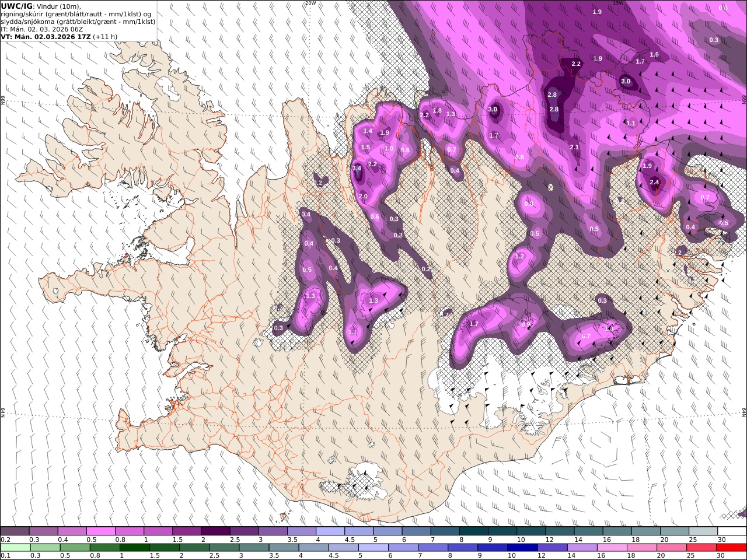
Task: Click the 20W longitude label
Action: click(x=310, y=3)
